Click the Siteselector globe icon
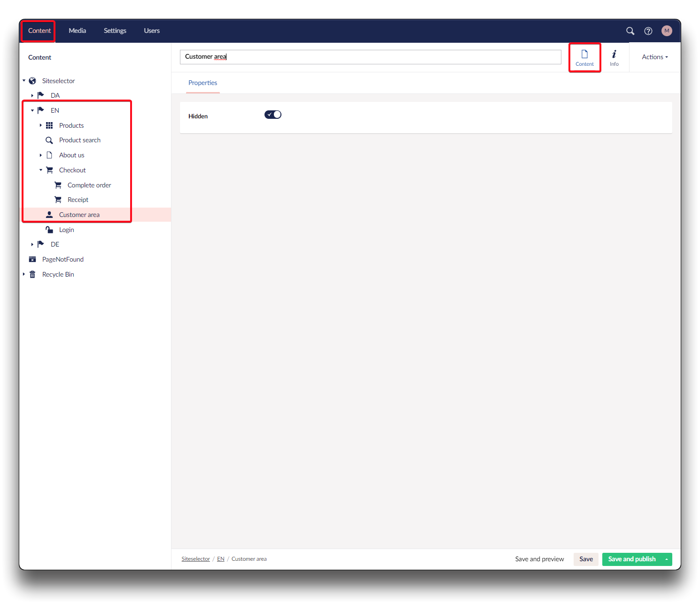 pos(32,81)
